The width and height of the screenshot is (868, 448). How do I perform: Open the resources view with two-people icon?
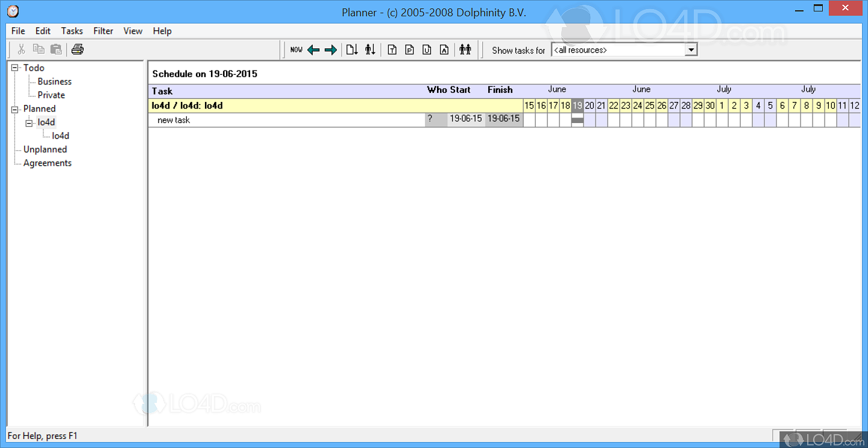pyautogui.click(x=465, y=50)
